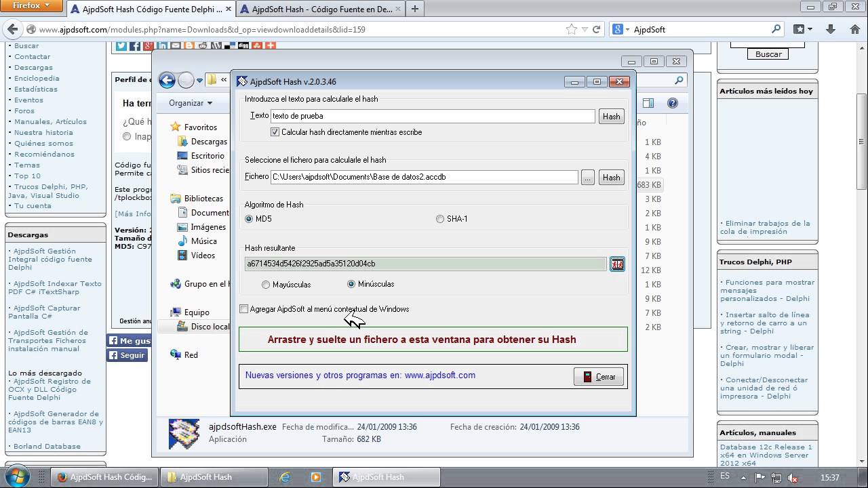Open 'Enciclopedia' link in site menu
This screenshot has width=868, height=488.
(37, 78)
